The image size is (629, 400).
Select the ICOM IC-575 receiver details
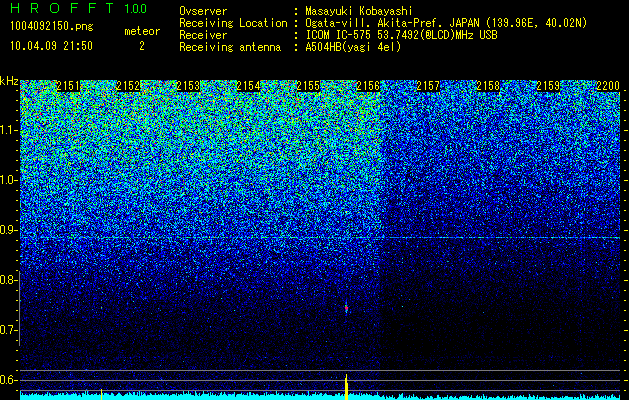[401, 35]
